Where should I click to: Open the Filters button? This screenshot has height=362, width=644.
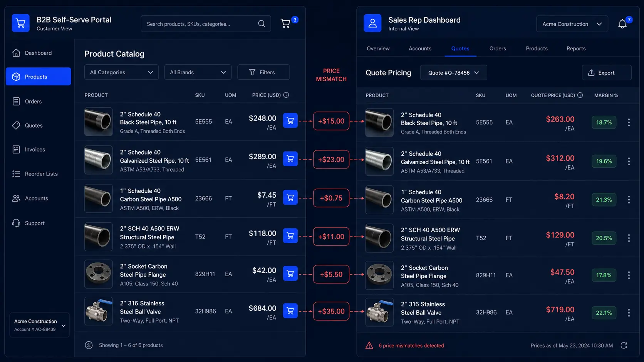click(263, 72)
